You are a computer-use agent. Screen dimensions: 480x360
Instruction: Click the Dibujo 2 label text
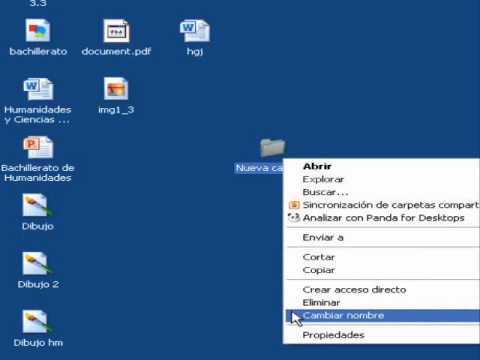pos(38,284)
